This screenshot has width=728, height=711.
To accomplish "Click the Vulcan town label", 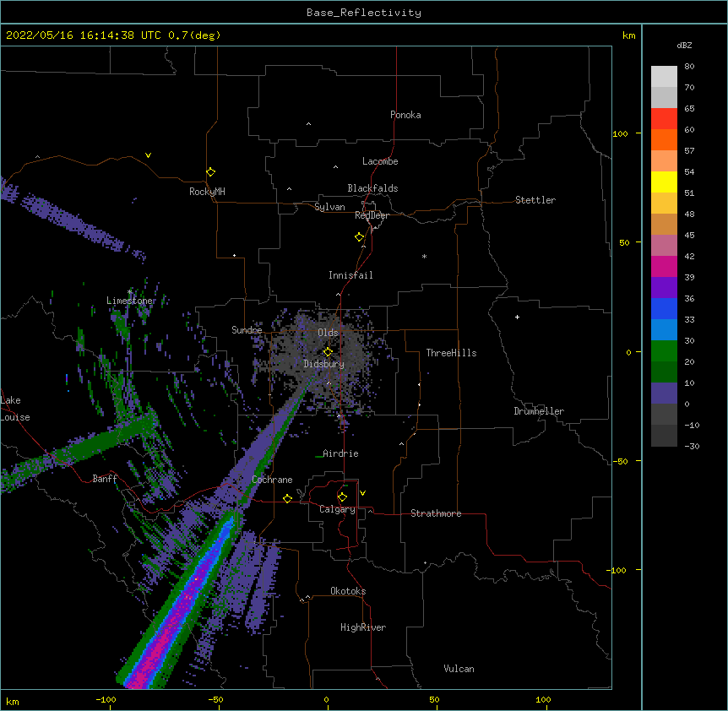I will pos(459,669).
